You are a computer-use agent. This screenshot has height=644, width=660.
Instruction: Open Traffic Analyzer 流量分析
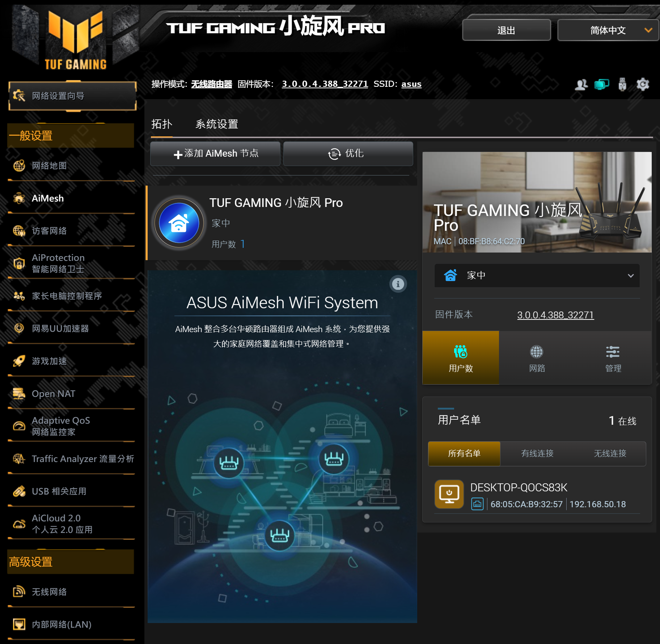(x=71, y=459)
